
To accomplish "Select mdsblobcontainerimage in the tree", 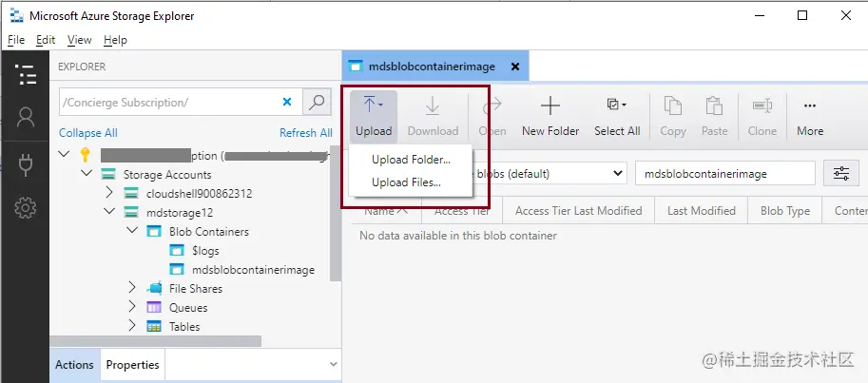I will coord(253,270).
